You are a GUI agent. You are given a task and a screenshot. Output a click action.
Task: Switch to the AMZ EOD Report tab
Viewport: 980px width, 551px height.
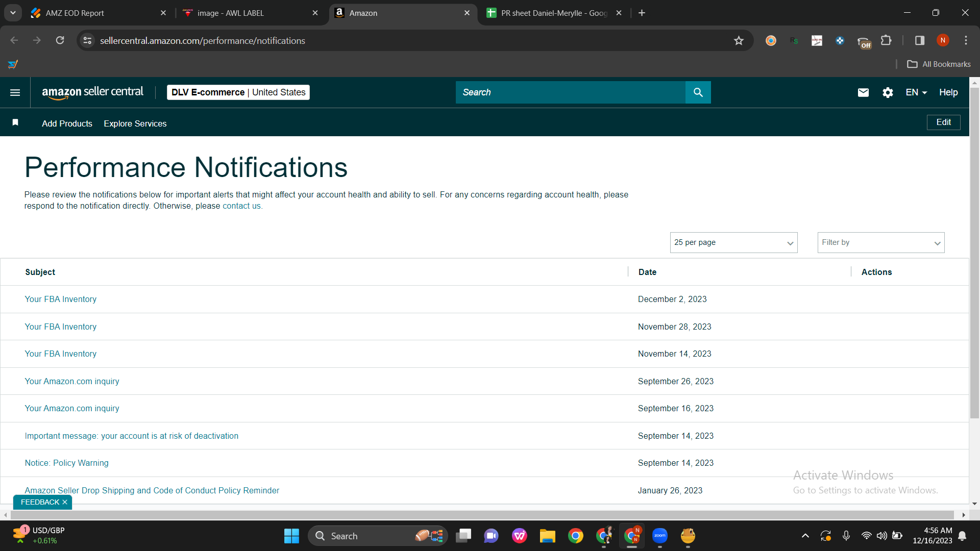(x=97, y=13)
